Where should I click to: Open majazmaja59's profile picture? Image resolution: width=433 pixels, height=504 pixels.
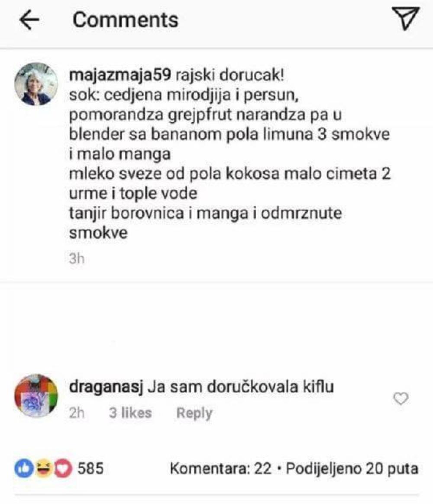[36, 84]
